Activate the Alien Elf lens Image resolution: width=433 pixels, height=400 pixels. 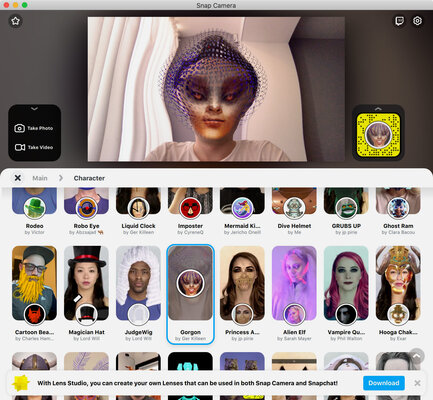pos(294,294)
